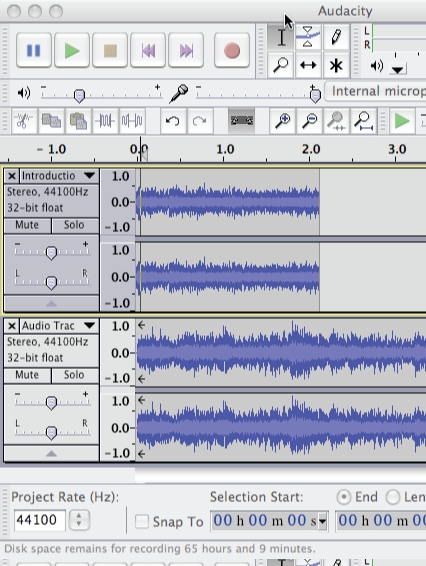
Task: Collapse the Audio Track
Action: [51, 454]
